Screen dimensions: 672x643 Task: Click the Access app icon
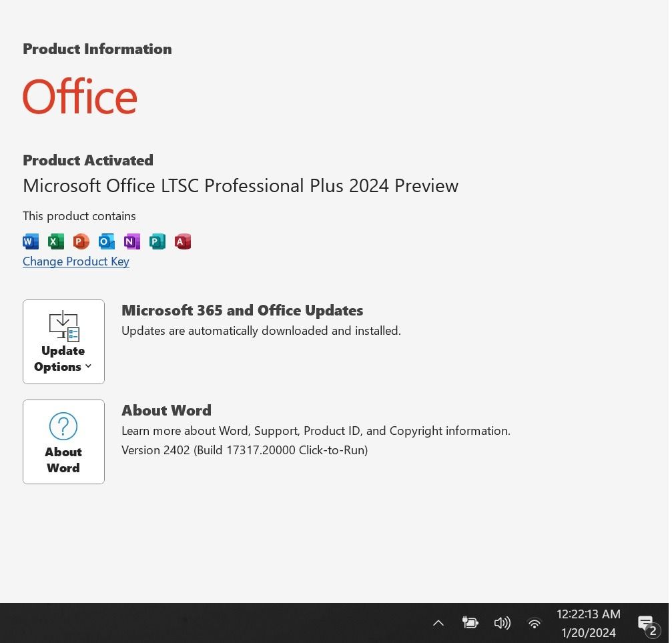pyautogui.click(x=183, y=242)
